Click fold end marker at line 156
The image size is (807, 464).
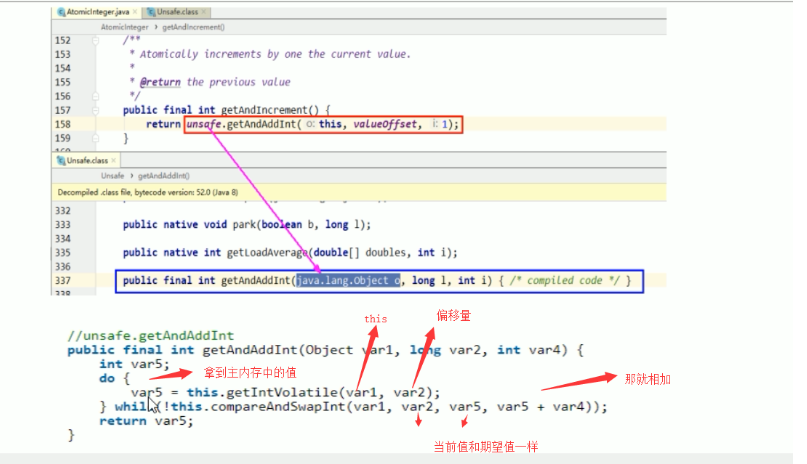[96, 96]
